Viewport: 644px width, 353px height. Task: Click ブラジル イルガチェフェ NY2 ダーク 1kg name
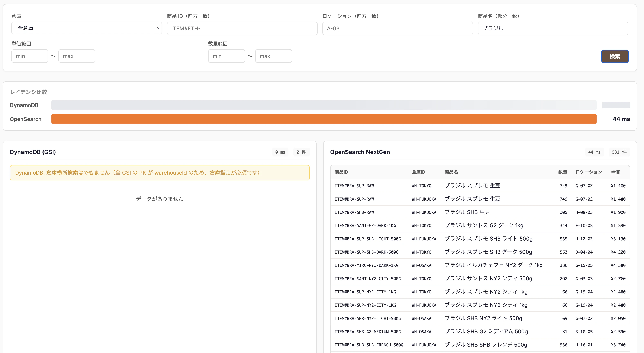click(493, 265)
